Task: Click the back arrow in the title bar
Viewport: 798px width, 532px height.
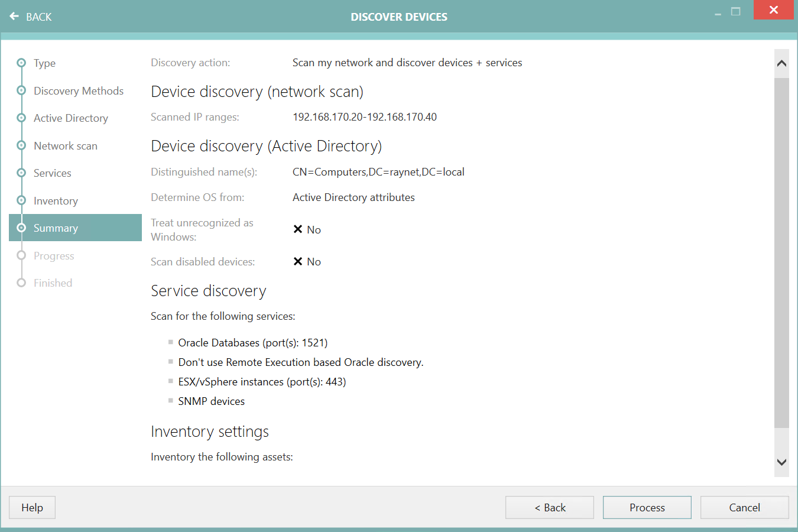Action: click(x=14, y=17)
